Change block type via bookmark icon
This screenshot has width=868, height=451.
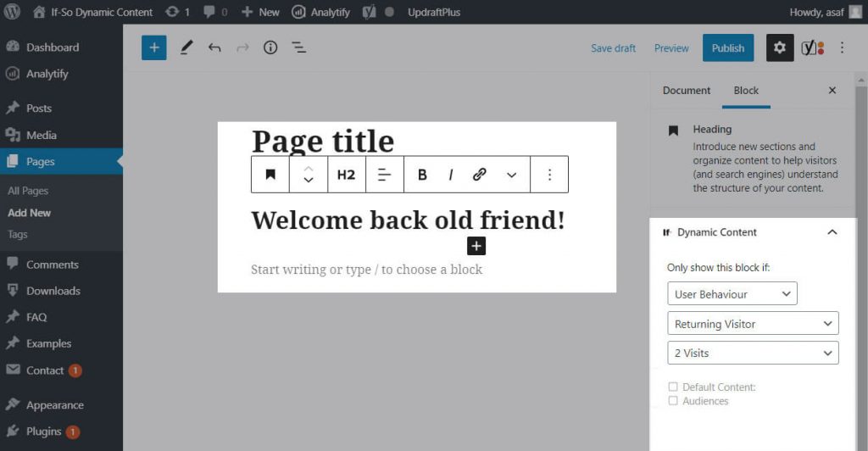tap(270, 175)
